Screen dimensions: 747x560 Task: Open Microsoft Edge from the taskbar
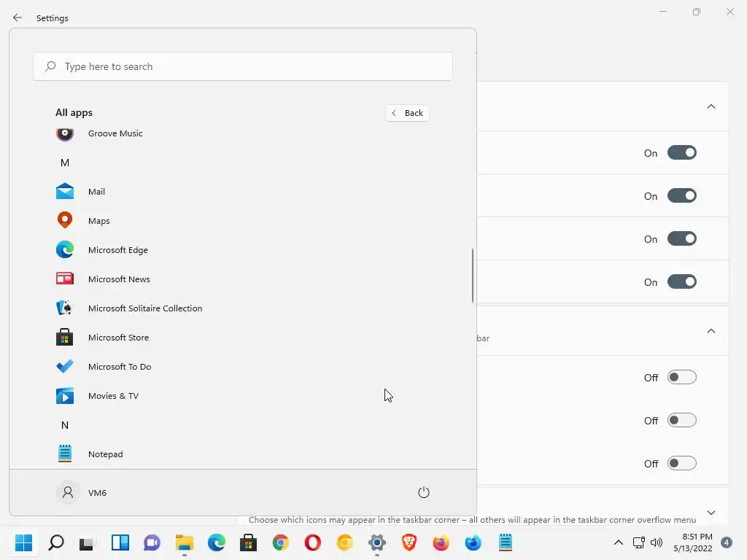(216, 542)
